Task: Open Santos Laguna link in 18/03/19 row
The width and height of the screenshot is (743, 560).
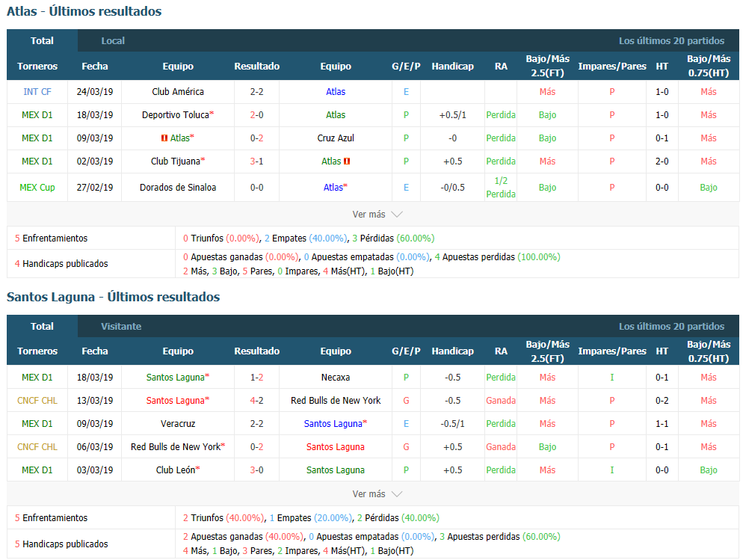Action: pyautogui.click(x=176, y=378)
